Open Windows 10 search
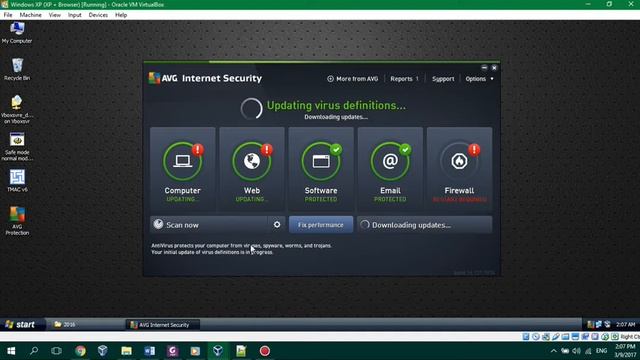This screenshot has height=360, width=640. pos(34,351)
